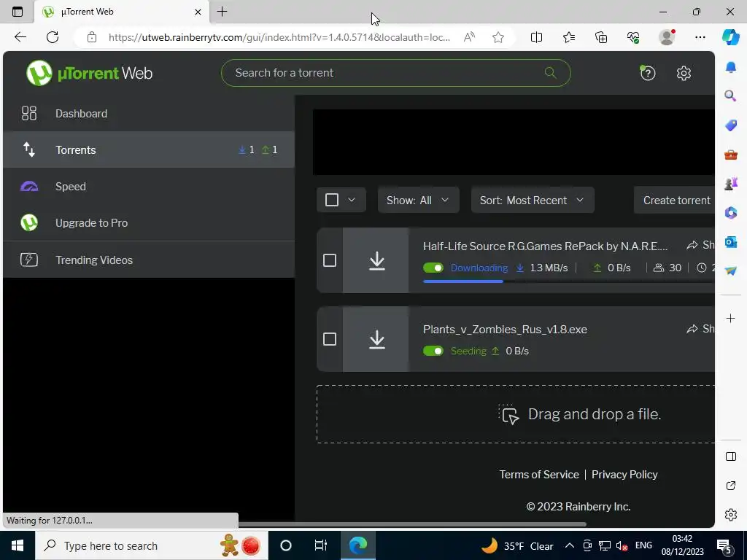The image size is (747, 560).
Task: Open Outlook in Edge sidebar
Action: 730,242
